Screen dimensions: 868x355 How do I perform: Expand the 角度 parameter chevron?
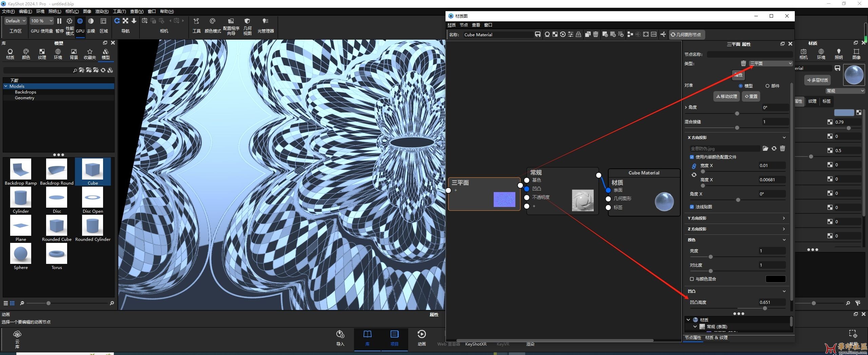[x=686, y=107]
